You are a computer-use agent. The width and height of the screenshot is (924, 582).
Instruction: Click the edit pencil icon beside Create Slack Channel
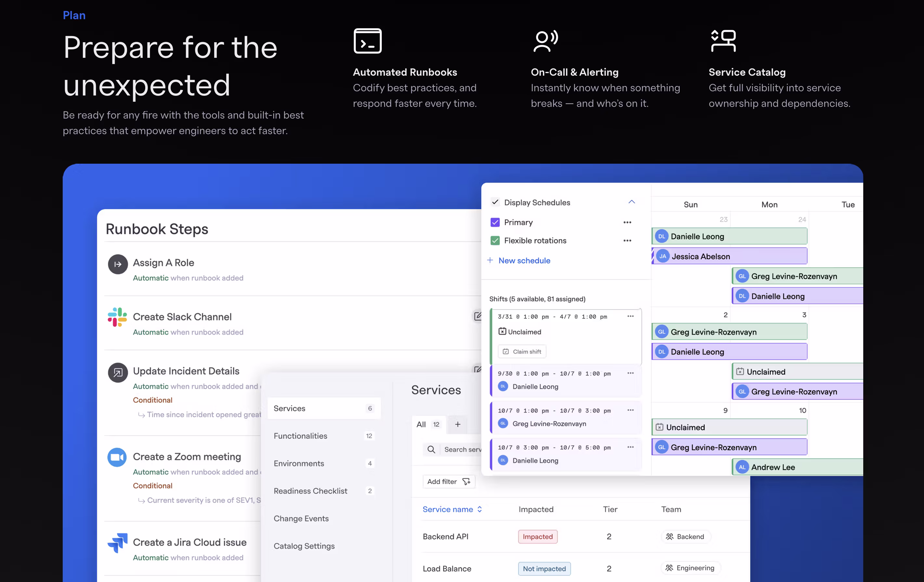point(477,316)
